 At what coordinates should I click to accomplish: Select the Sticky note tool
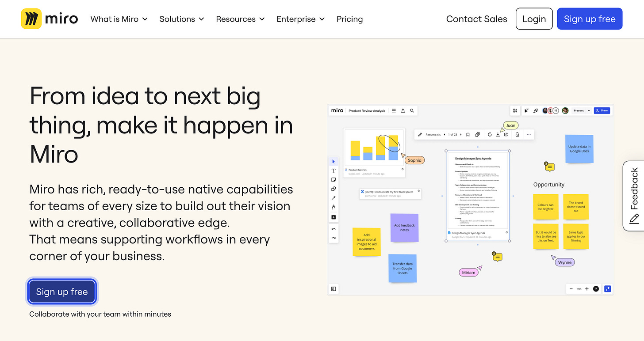click(x=333, y=180)
